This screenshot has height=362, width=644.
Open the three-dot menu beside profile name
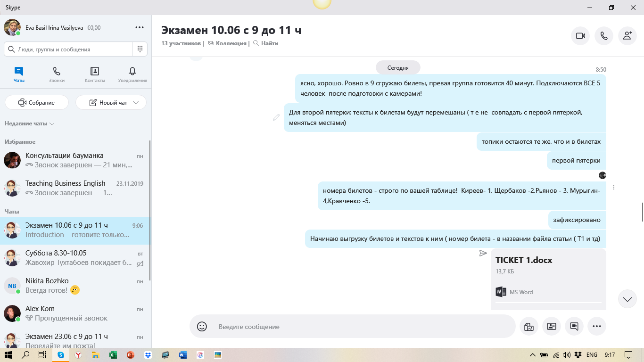click(140, 28)
